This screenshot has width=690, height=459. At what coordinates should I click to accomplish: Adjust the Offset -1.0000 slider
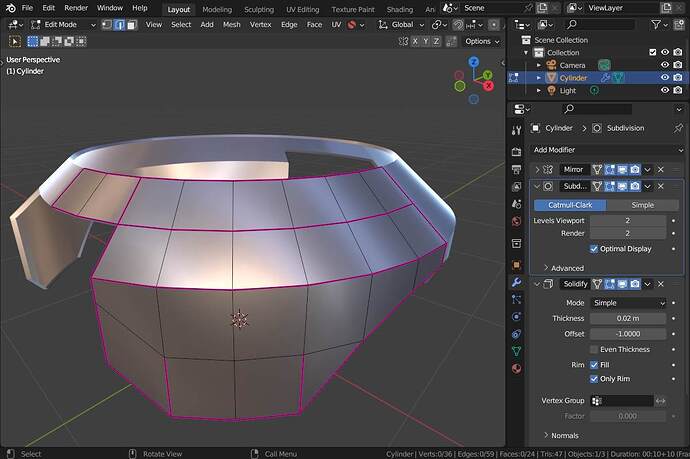[628, 334]
